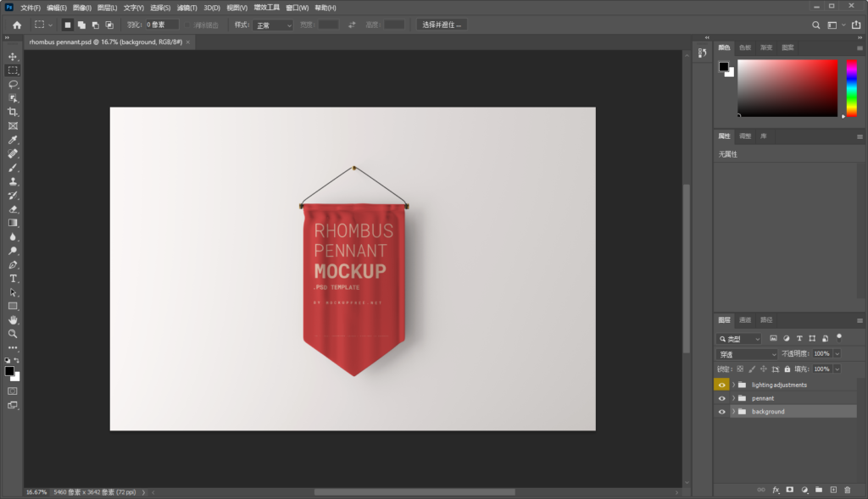Open the 填充 fill dropdown arrow
868x499 pixels.
pos(837,369)
